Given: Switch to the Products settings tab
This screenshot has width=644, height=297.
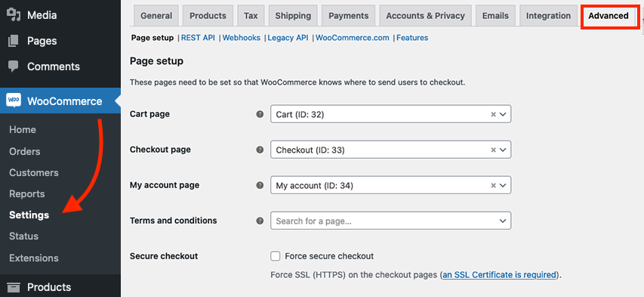Looking at the screenshot, I should point(208,16).
